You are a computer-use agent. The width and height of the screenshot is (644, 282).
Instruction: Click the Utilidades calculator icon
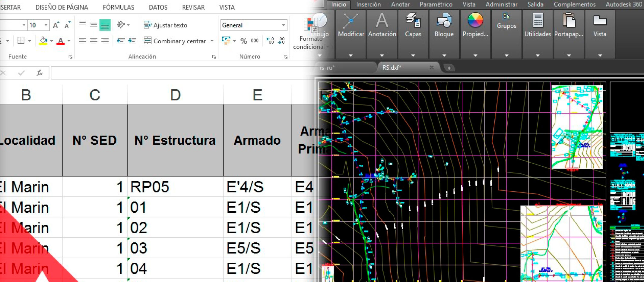click(x=538, y=21)
